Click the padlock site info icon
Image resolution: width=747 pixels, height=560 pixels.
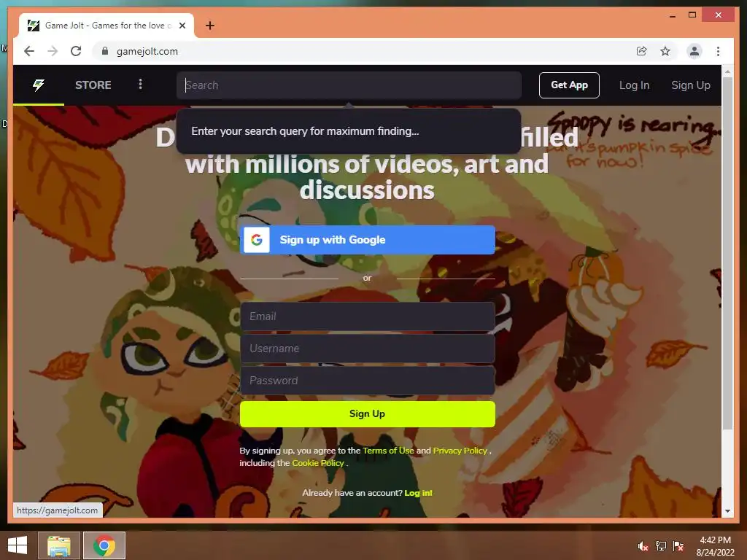105,51
